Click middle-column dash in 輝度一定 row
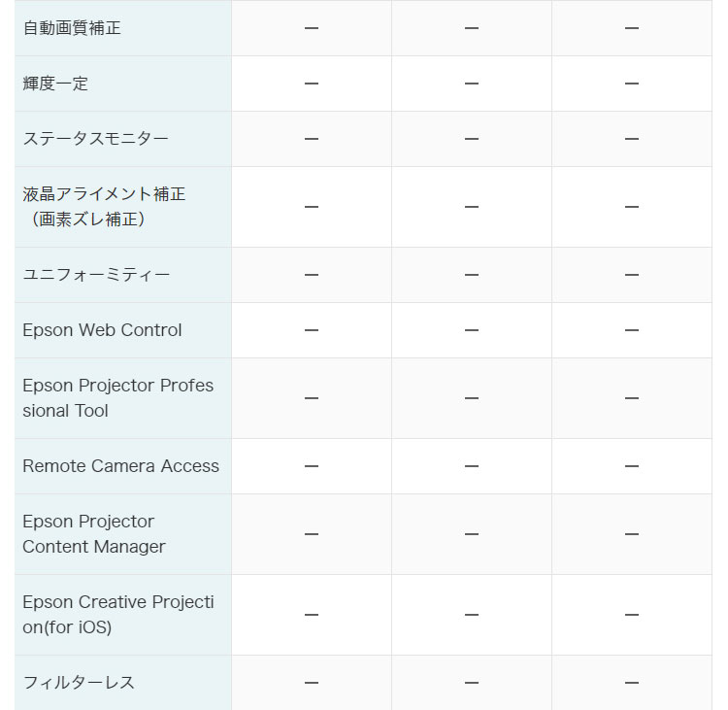Viewport: 728px width, 710px height. point(472,84)
